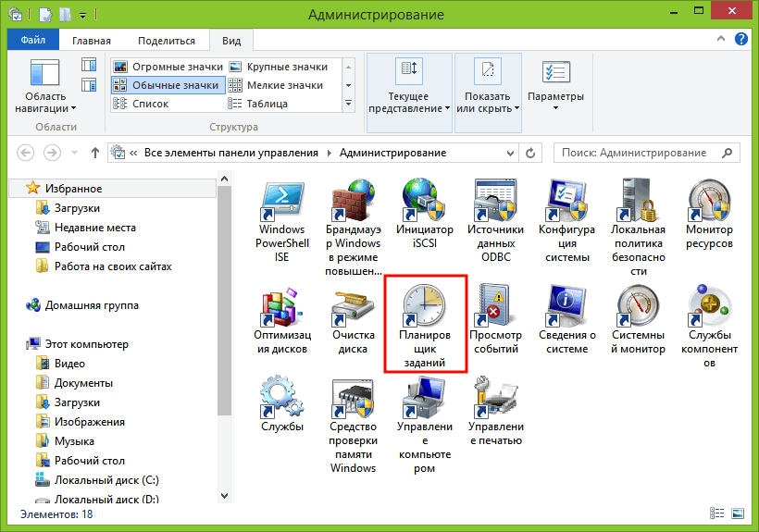Expand the address bar history dropdown
This screenshot has width=759, height=532.
point(510,154)
